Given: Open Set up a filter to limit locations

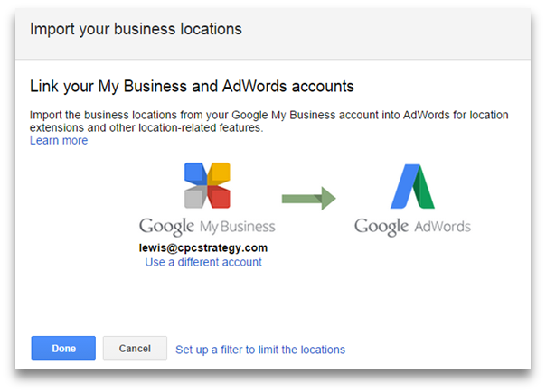Looking at the screenshot, I should pos(260,350).
